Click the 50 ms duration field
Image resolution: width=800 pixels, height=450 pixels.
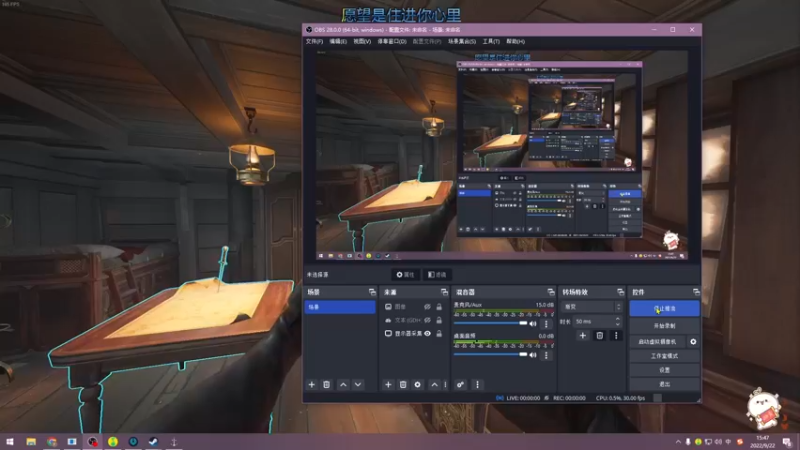pyautogui.click(x=593, y=321)
